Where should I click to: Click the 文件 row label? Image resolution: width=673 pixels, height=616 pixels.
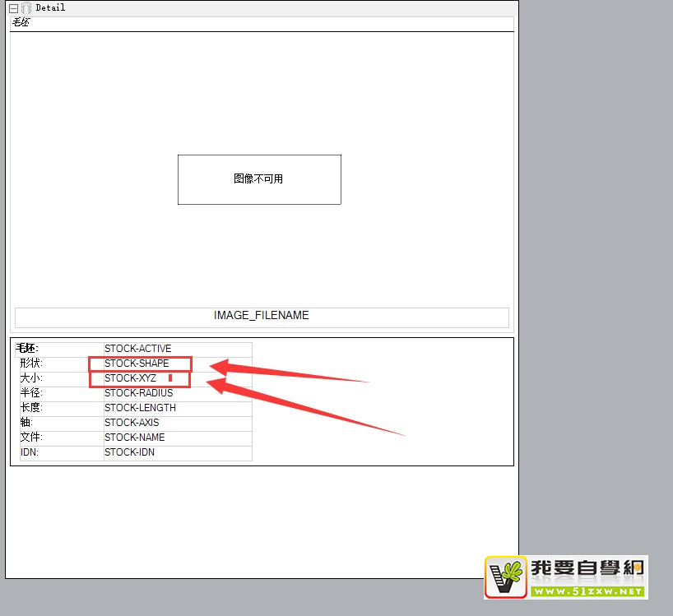pos(30,438)
